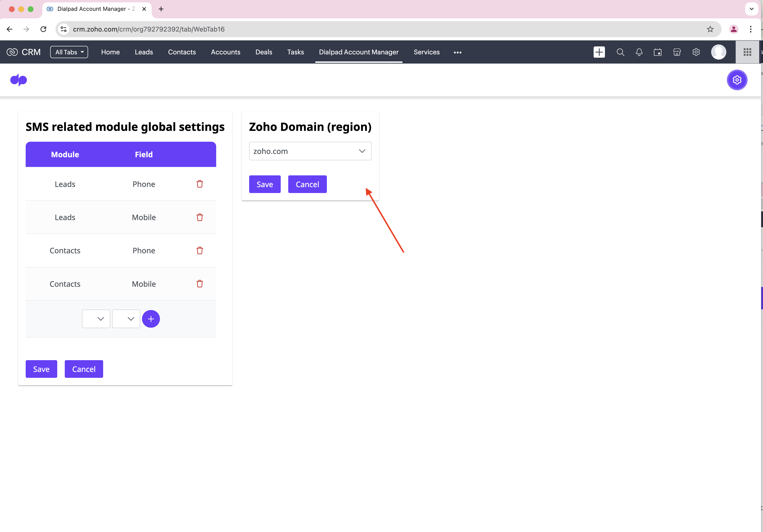Delete the Leads Phone row
This screenshot has height=532, width=763.
(x=199, y=184)
